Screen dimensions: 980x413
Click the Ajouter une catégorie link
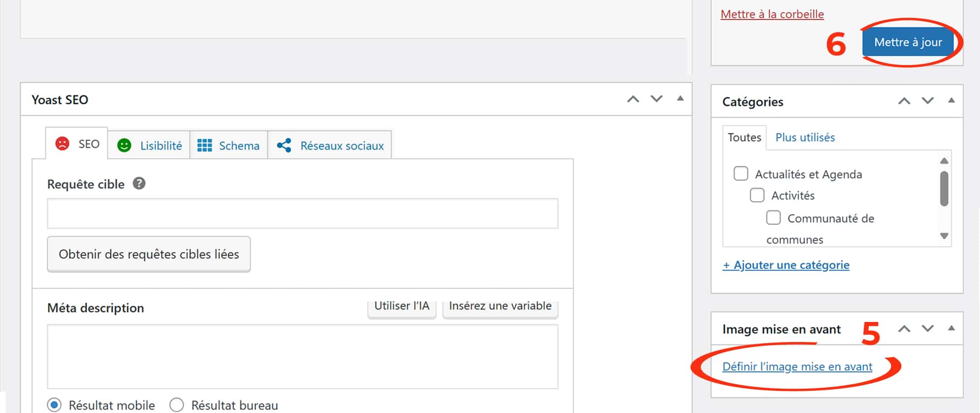[x=786, y=265]
